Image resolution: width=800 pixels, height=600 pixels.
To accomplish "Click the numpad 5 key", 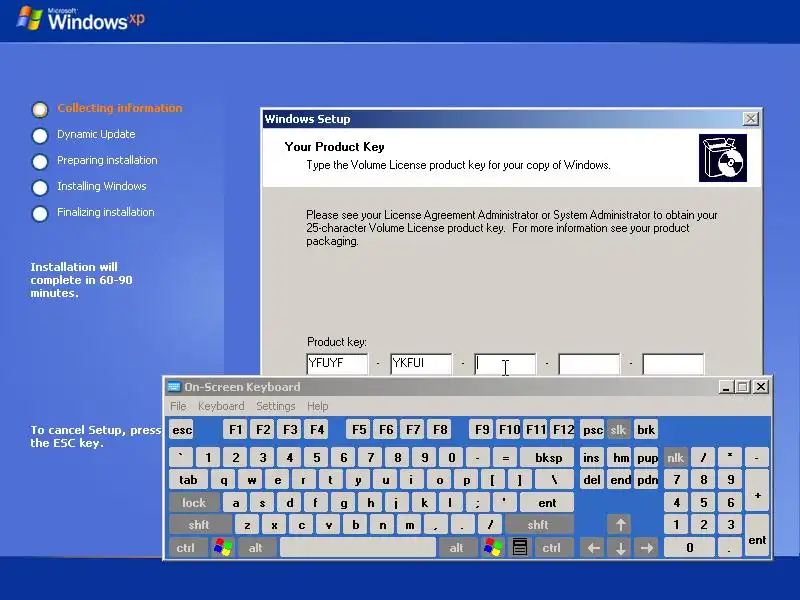I will [704, 503].
